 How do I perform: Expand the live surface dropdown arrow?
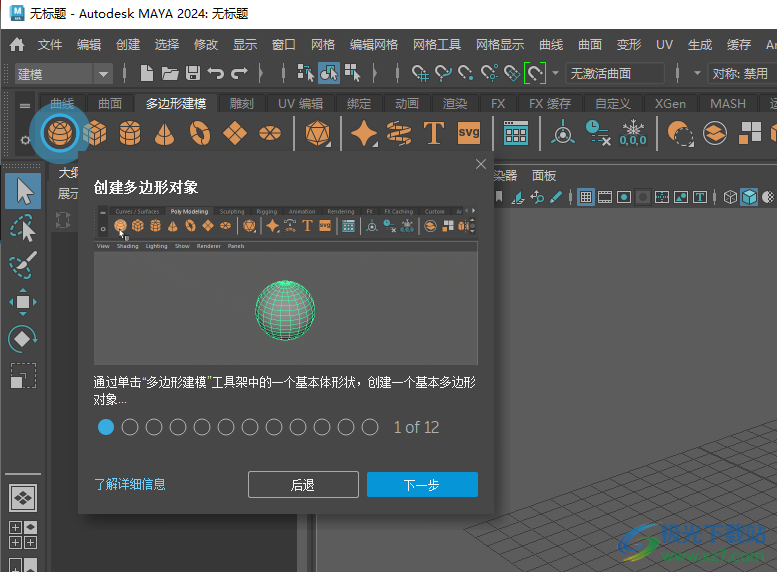555,73
